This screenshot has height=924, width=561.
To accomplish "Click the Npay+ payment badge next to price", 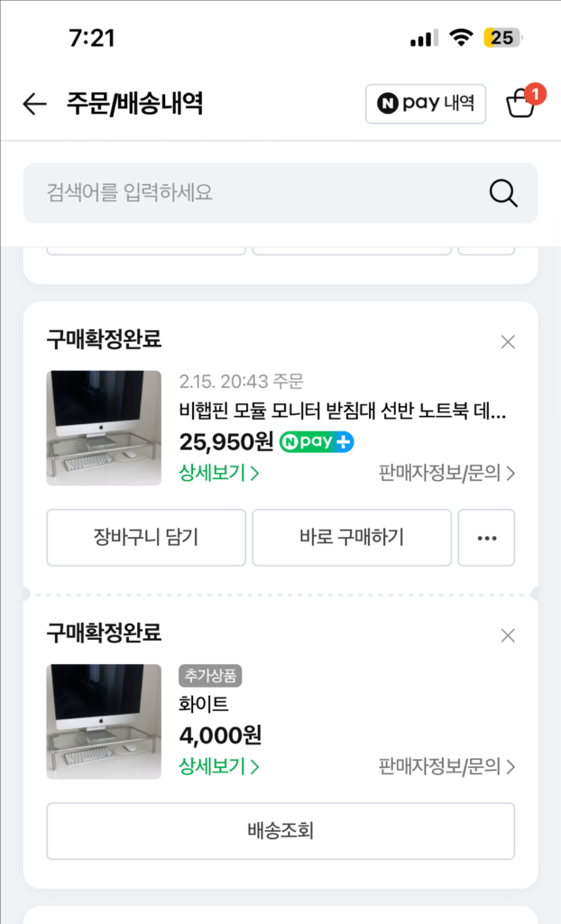I will (x=316, y=443).
